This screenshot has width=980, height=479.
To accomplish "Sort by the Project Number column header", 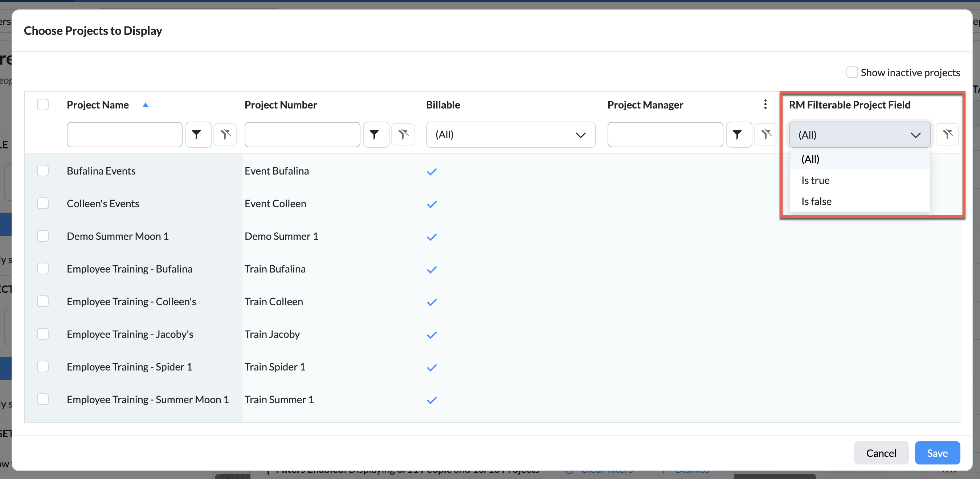I will 281,105.
